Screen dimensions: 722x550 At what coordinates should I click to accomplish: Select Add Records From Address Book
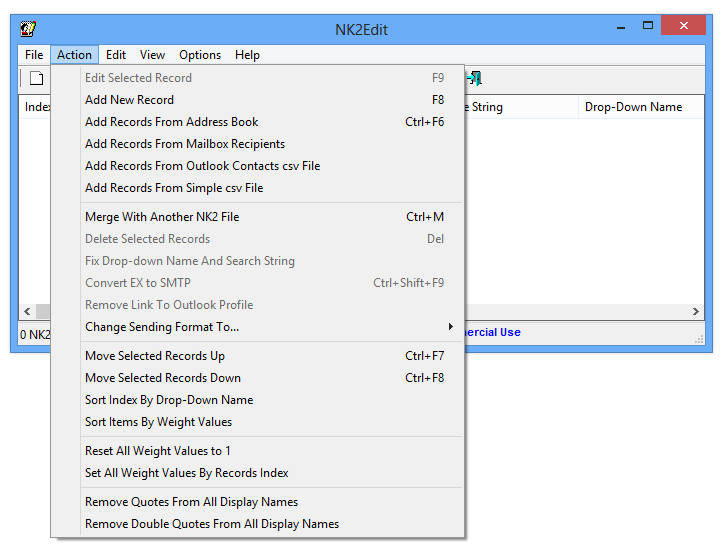(172, 122)
